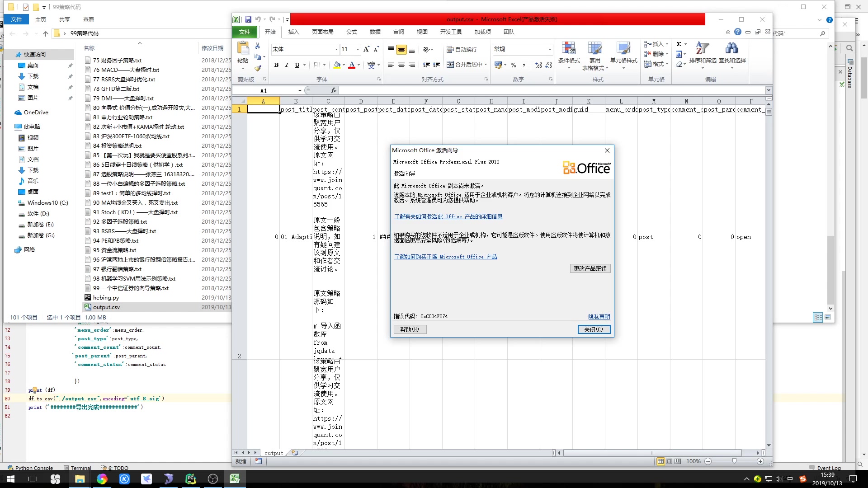Click the Increase Indent icon
The width and height of the screenshot is (868, 488).
(437, 65)
